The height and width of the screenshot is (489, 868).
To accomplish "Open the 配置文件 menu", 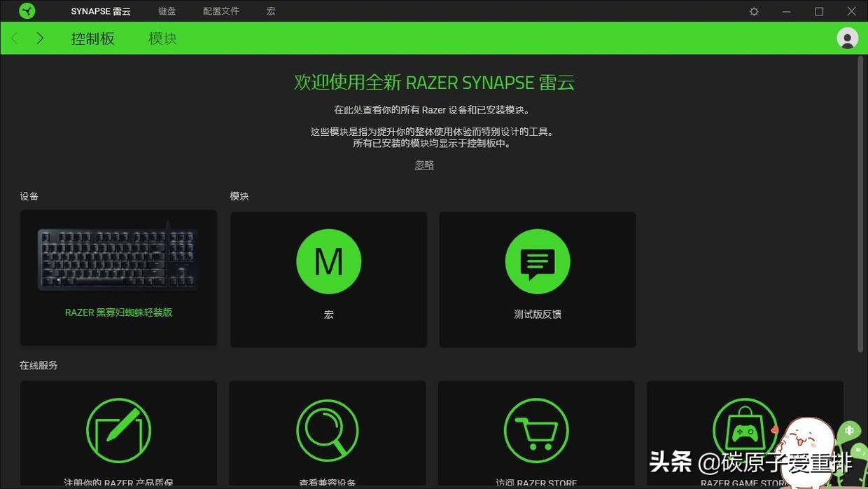I will point(220,11).
